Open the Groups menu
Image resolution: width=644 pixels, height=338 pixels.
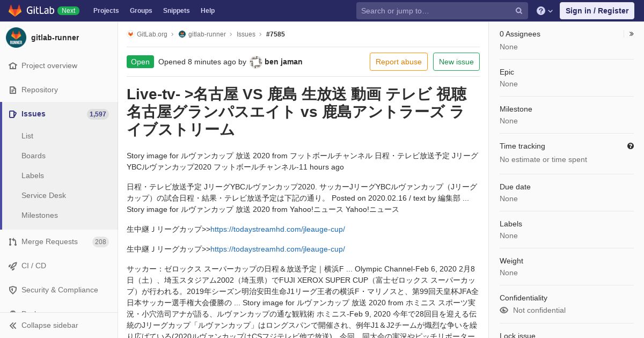pos(141,11)
